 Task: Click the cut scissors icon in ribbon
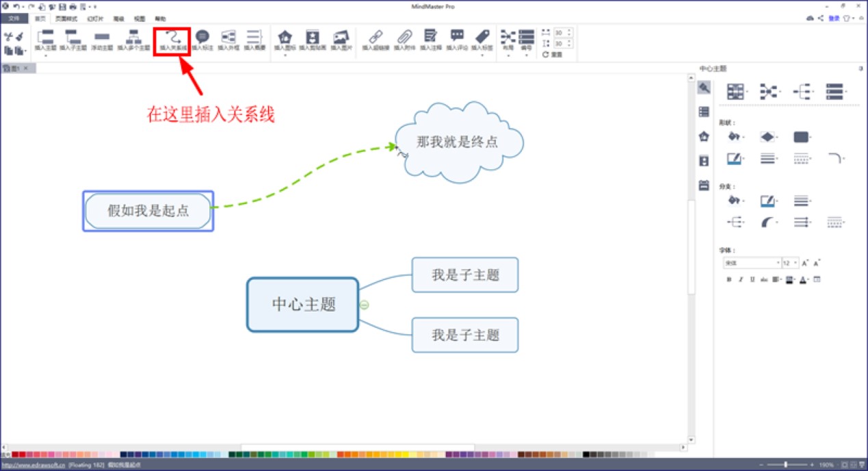(x=9, y=37)
